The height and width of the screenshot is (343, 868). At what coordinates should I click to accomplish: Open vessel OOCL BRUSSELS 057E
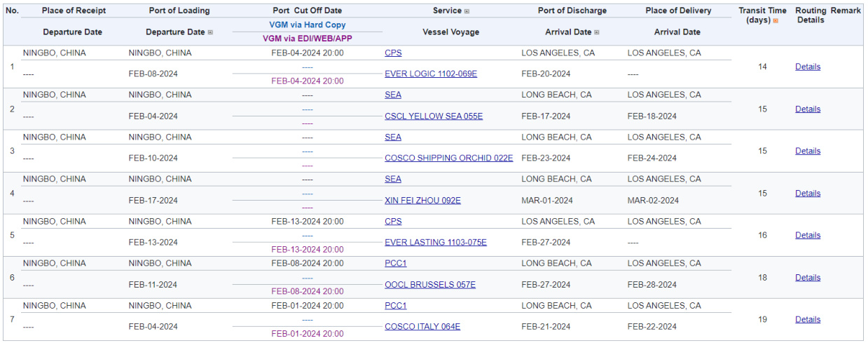coord(430,285)
